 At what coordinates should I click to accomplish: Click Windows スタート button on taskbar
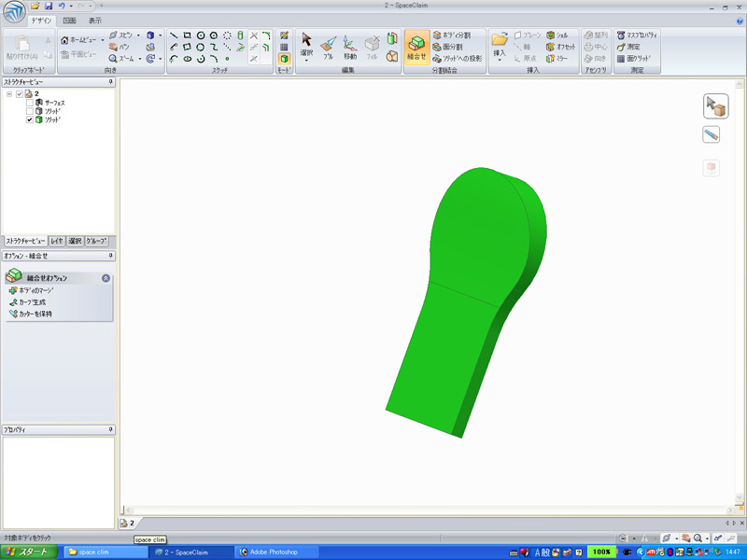28,552
